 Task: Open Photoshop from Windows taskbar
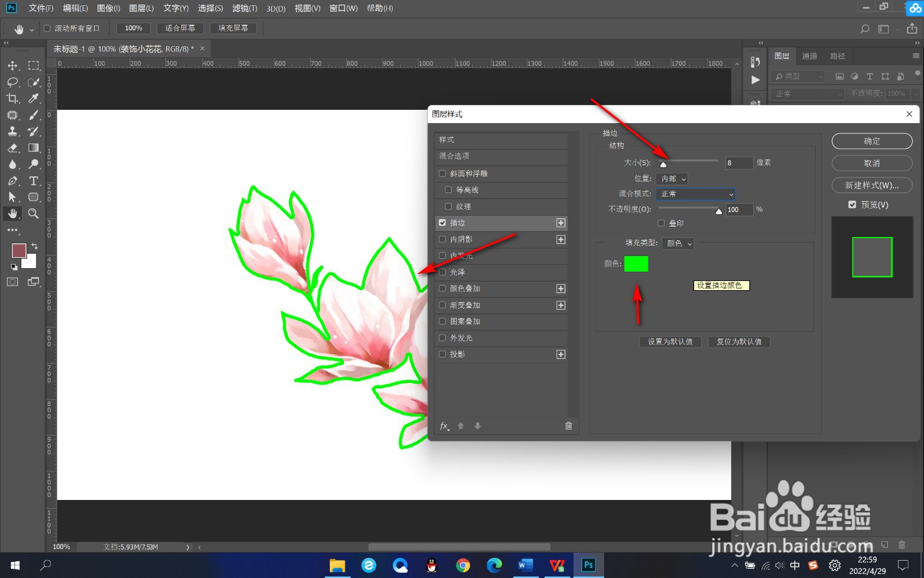[x=588, y=565]
